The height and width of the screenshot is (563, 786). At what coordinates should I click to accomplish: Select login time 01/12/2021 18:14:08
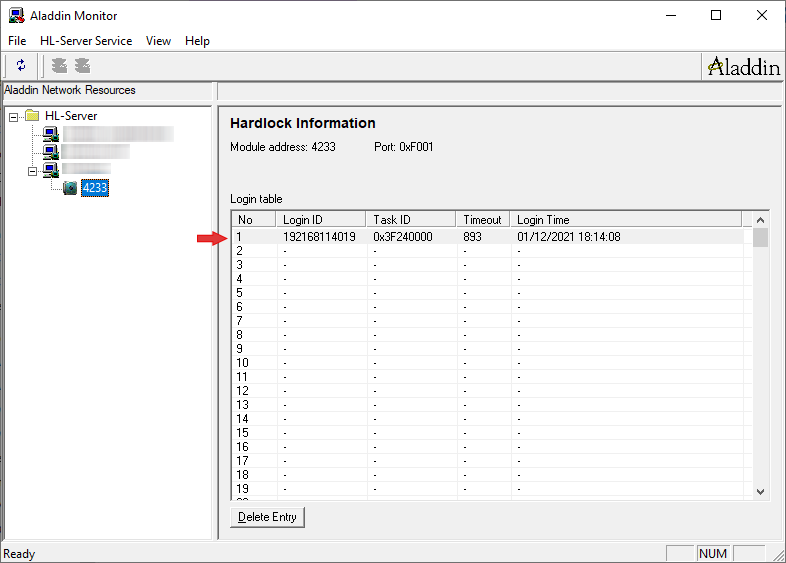[x=568, y=237]
